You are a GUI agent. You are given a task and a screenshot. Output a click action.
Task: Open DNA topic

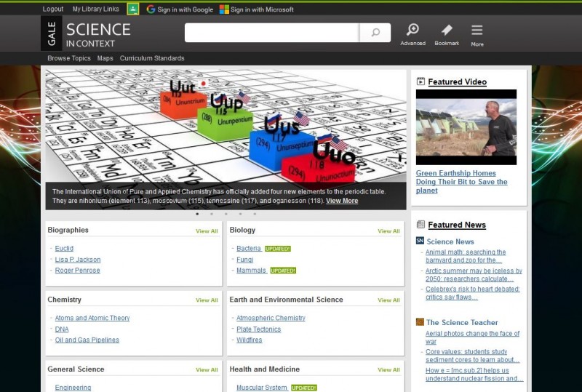(x=62, y=329)
